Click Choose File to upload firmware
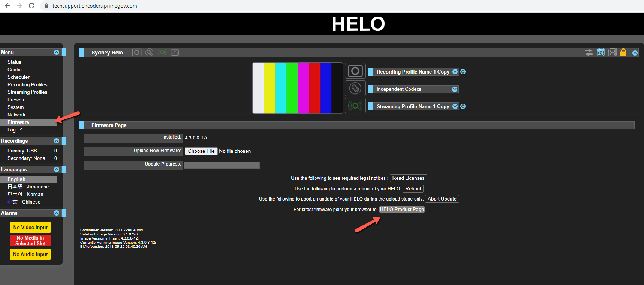 [201, 151]
